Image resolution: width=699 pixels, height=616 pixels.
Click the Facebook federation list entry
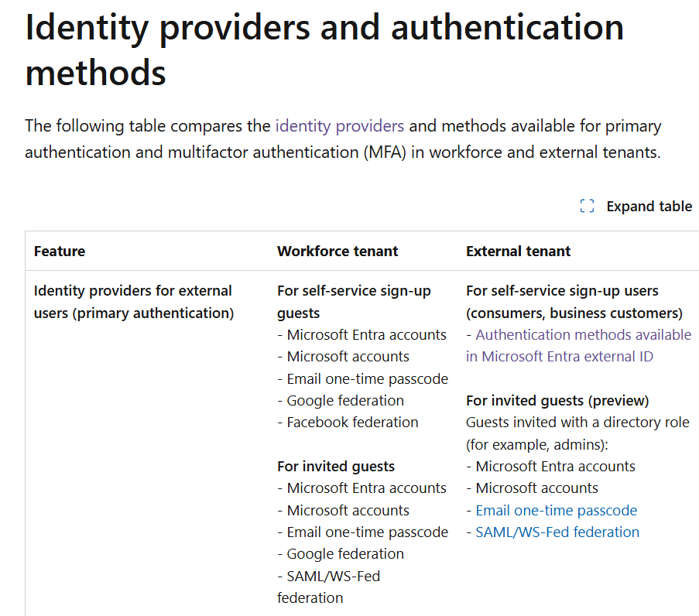pos(348,422)
